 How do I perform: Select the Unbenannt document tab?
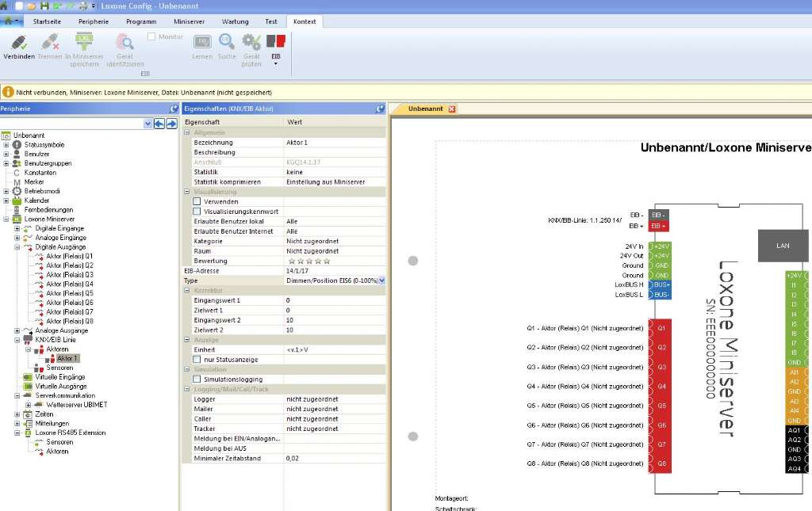425,109
